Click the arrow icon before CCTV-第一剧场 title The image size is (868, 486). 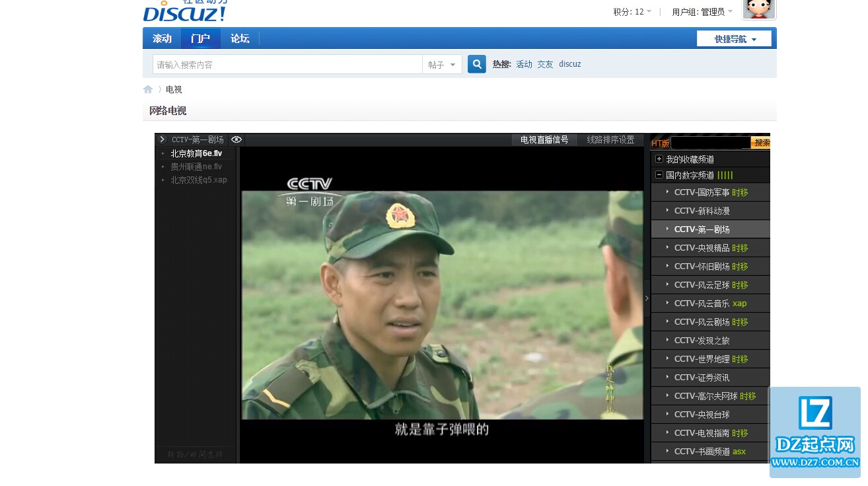point(163,140)
